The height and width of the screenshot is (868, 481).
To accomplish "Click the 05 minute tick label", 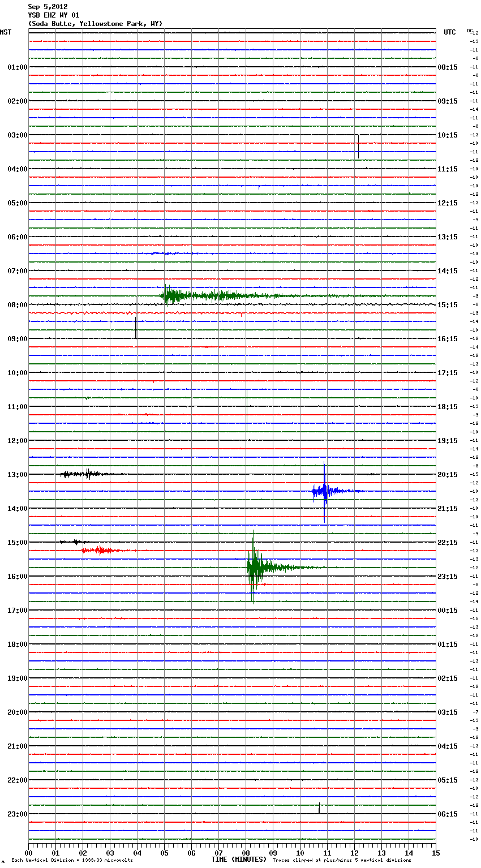I will (x=164, y=853).
